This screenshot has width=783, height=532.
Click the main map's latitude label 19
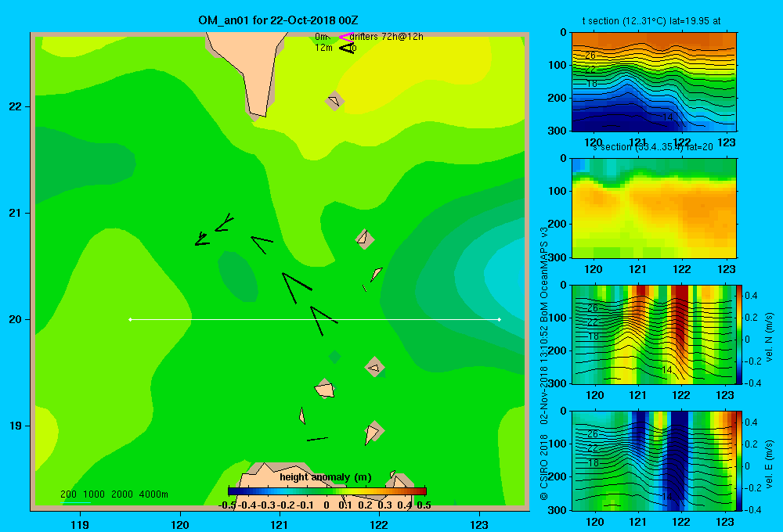[x=16, y=426]
